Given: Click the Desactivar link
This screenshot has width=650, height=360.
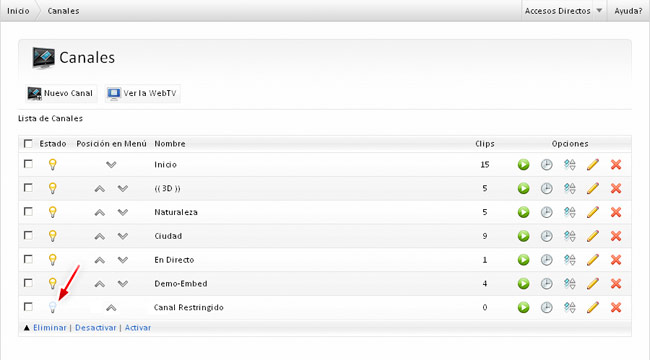Looking at the screenshot, I should tap(96, 328).
